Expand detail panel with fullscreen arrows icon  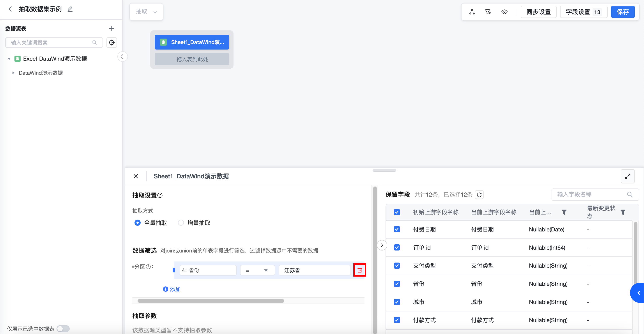(628, 176)
